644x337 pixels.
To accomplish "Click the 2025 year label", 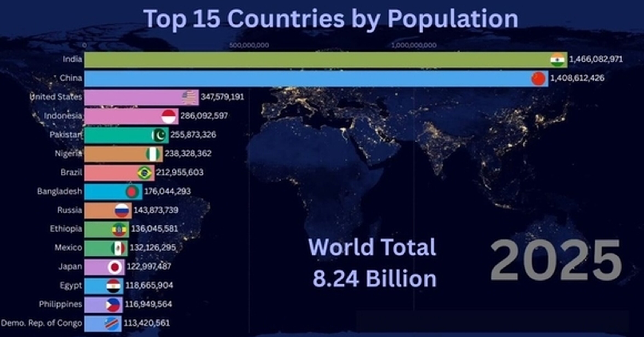I will point(556,260).
